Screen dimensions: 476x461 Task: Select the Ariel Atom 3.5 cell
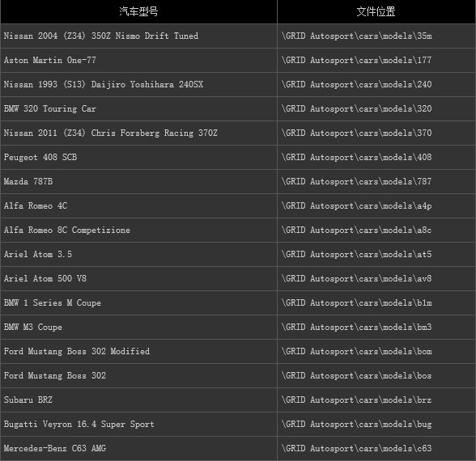(x=138, y=255)
